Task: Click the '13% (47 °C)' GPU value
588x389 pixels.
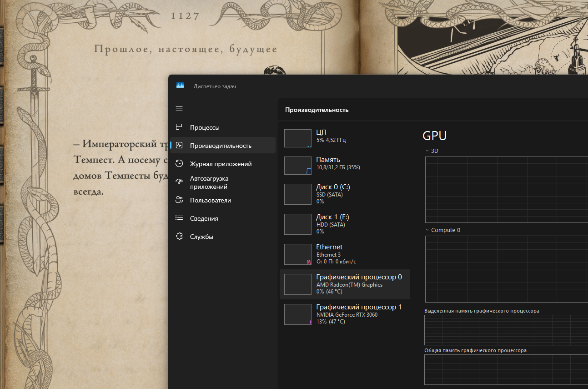Action: coord(331,322)
